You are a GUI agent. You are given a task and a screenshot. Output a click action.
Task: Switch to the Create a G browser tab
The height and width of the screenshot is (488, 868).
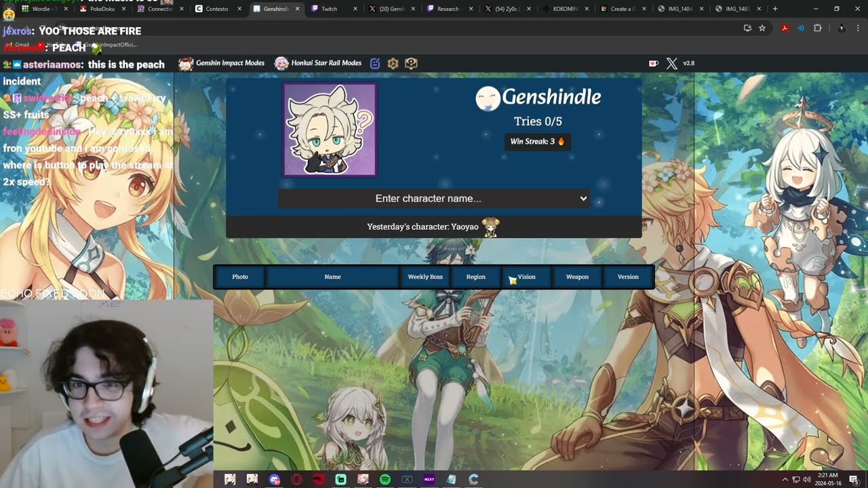click(623, 9)
